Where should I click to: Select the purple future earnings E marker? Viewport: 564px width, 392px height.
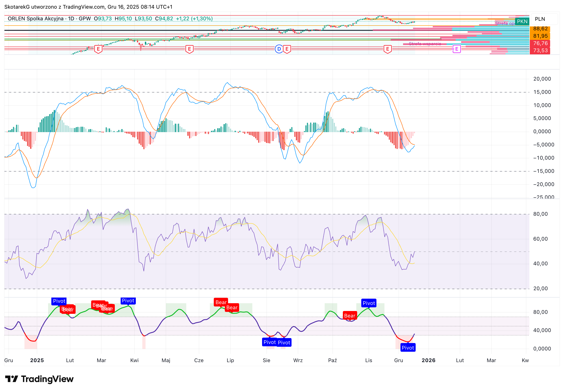456,49
